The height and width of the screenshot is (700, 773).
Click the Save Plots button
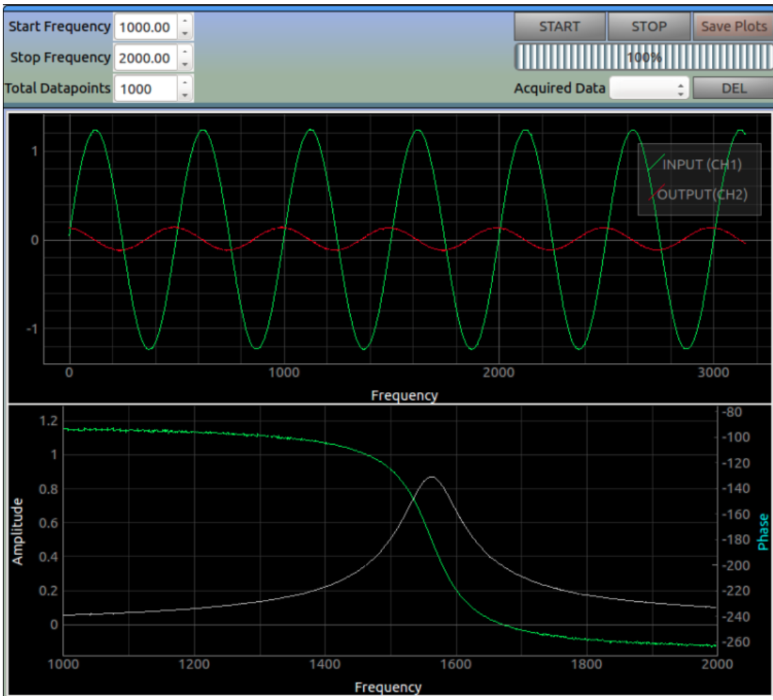[733, 27]
